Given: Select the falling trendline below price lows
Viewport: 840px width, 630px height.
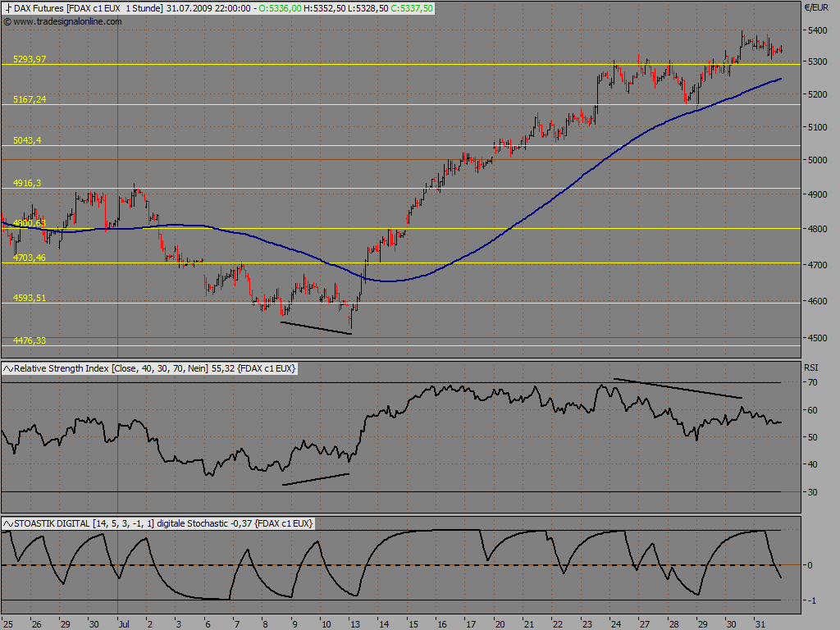Looking at the screenshot, I should coord(316,328).
